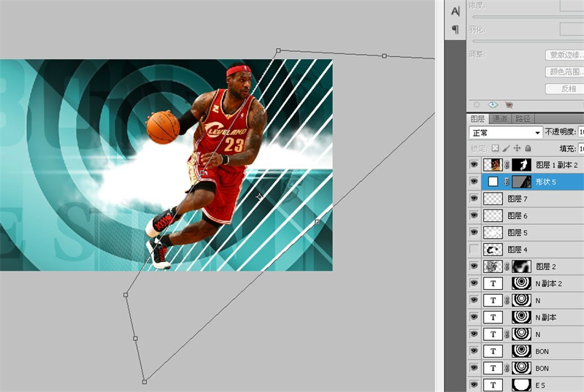The image size is (584, 392).
Task: Show the hidden 图层 4 layer
Action: point(474,250)
